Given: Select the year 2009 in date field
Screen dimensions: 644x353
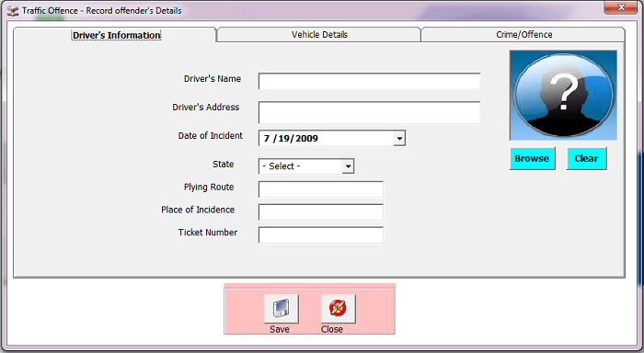Looking at the screenshot, I should 306,139.
